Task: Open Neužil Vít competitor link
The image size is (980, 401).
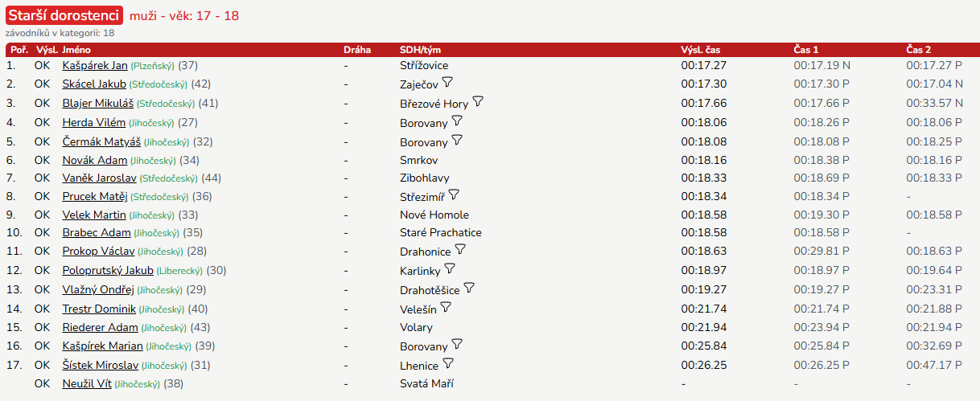Action: point(87,384)
